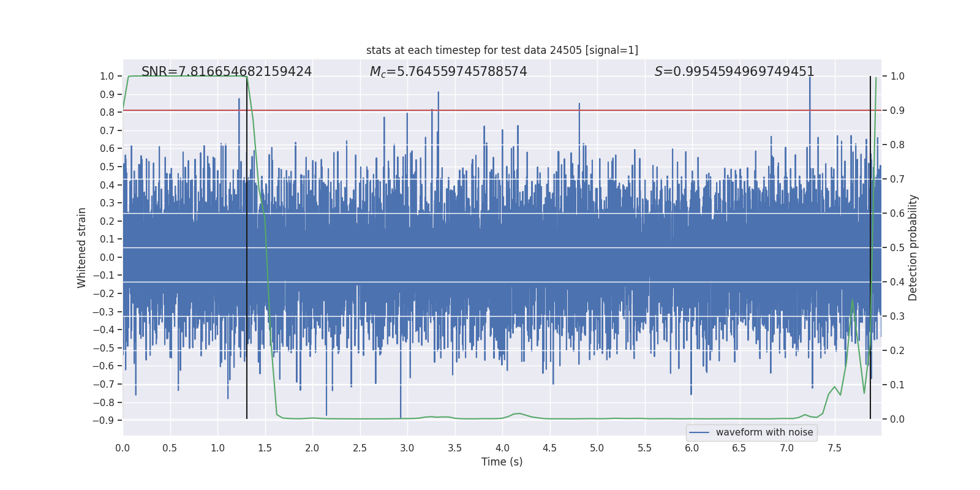
Task: Select the 0.8 tick on the Detection probability axis
Action: pos(897,145)
